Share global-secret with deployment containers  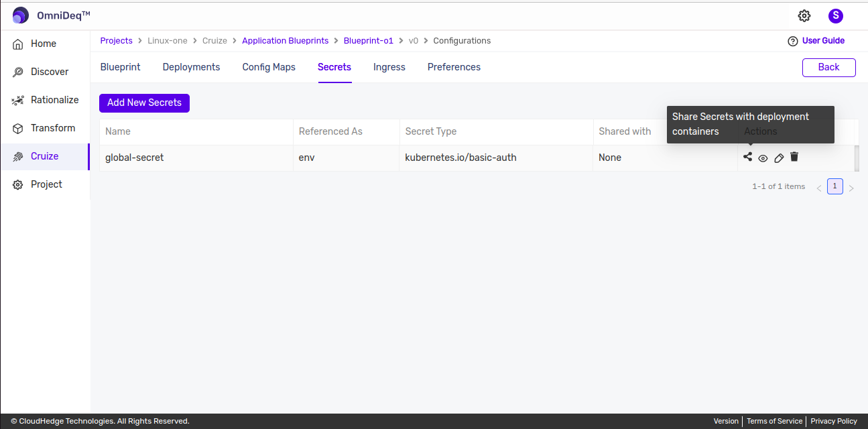coord(748,157)
